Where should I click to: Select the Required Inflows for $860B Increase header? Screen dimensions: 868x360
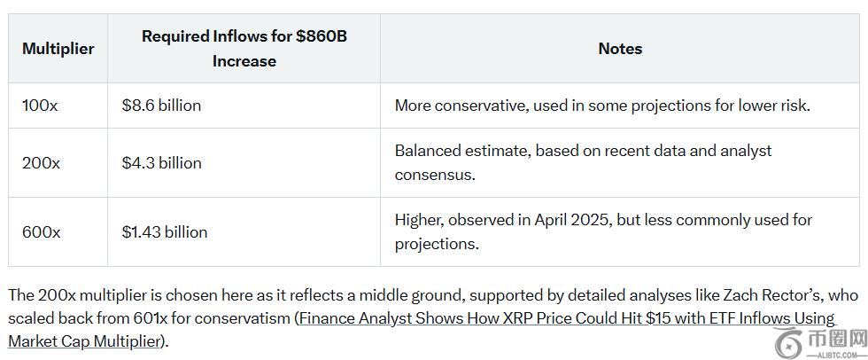[x=244, y=49]
